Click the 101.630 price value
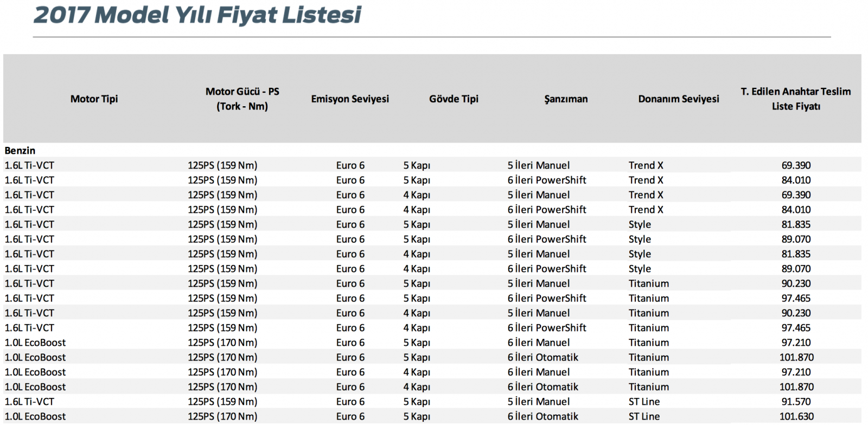This screenshot has width=868, height=425. click(796, 416)
